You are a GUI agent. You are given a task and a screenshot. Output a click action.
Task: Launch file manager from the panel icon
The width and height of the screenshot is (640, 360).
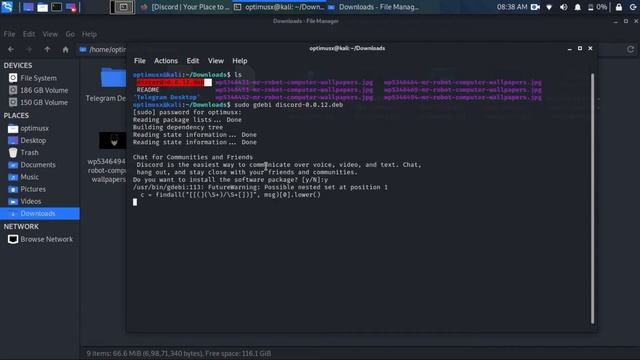(x=42, y=7)
